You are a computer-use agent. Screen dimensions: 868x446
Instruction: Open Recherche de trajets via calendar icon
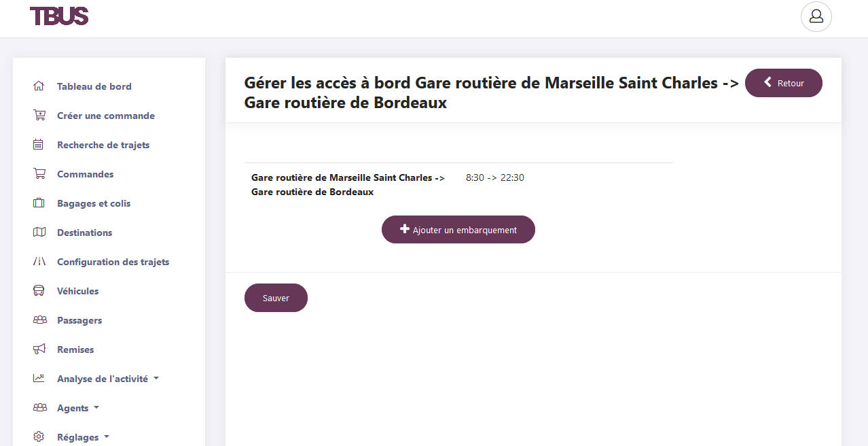coord(39,144)
